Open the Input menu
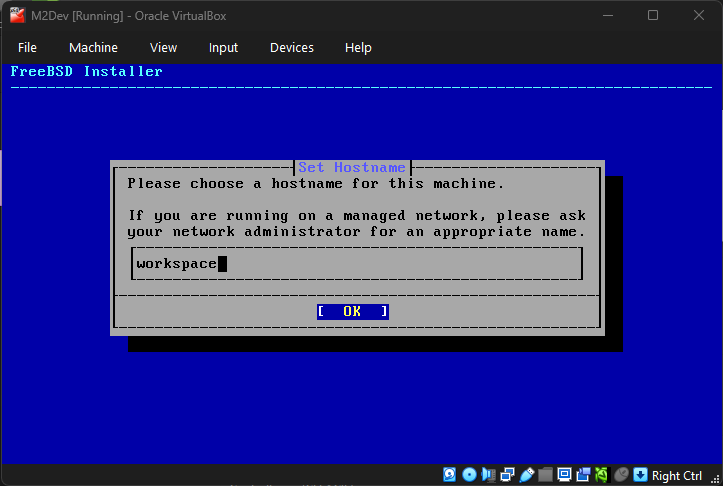Viewport: 723px width, 486px height. [x=223, y=47]
